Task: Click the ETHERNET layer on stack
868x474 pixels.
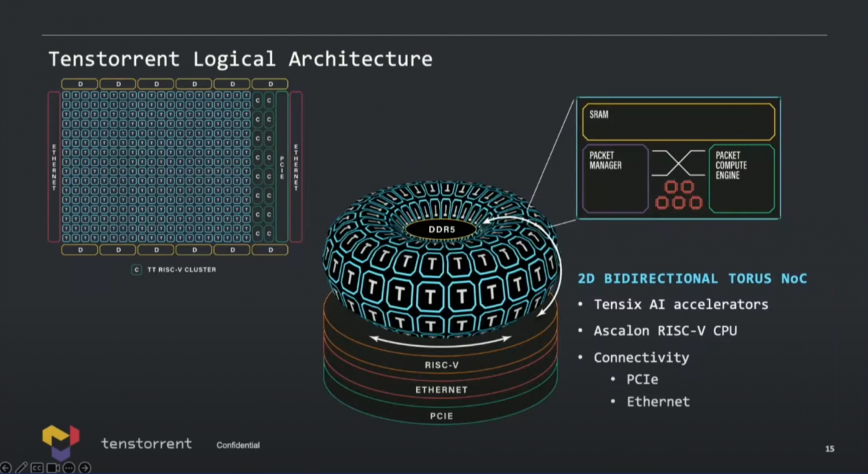Action: (441, 390)
